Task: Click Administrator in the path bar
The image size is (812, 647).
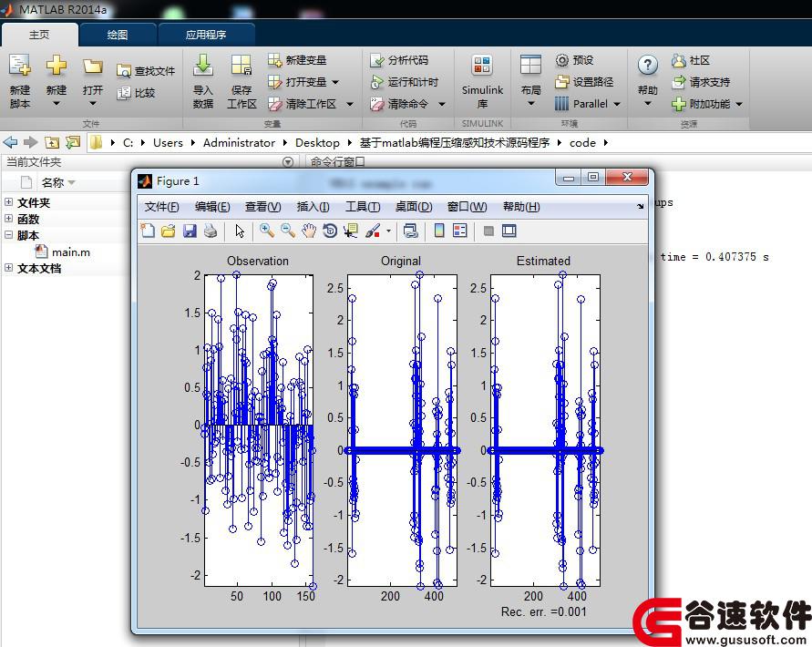Action: click(x=239, y=142)
